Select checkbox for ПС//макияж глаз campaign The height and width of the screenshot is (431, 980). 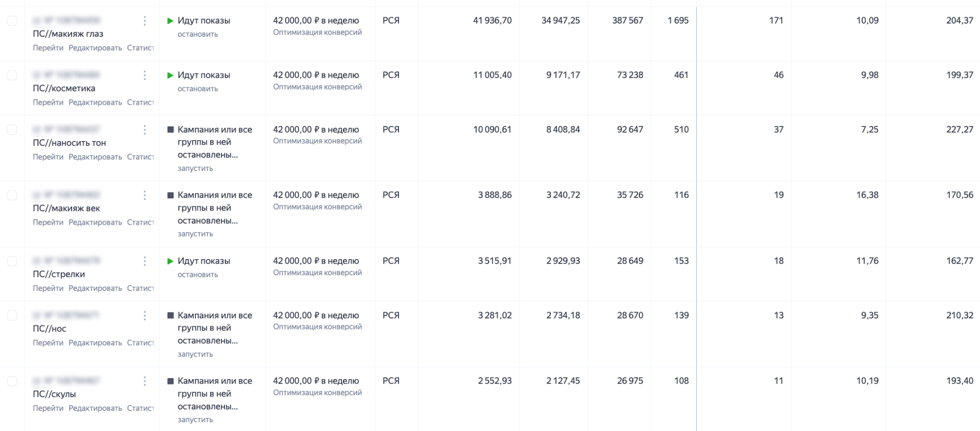click(x=12, y=21)
